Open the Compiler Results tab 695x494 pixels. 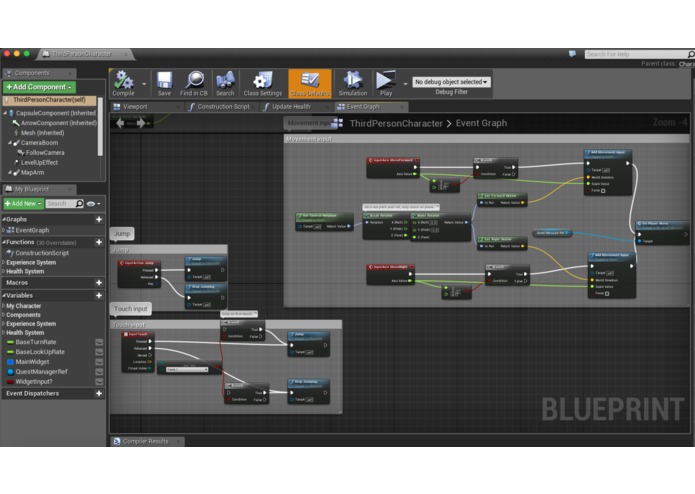coord(145,441)
